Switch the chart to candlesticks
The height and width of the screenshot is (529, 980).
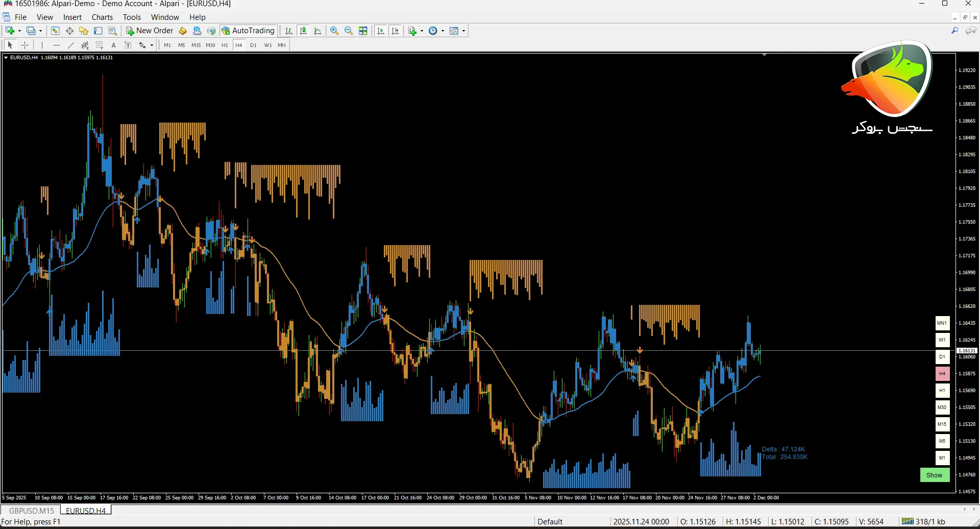pyautogui.click(x=303, y=31)
